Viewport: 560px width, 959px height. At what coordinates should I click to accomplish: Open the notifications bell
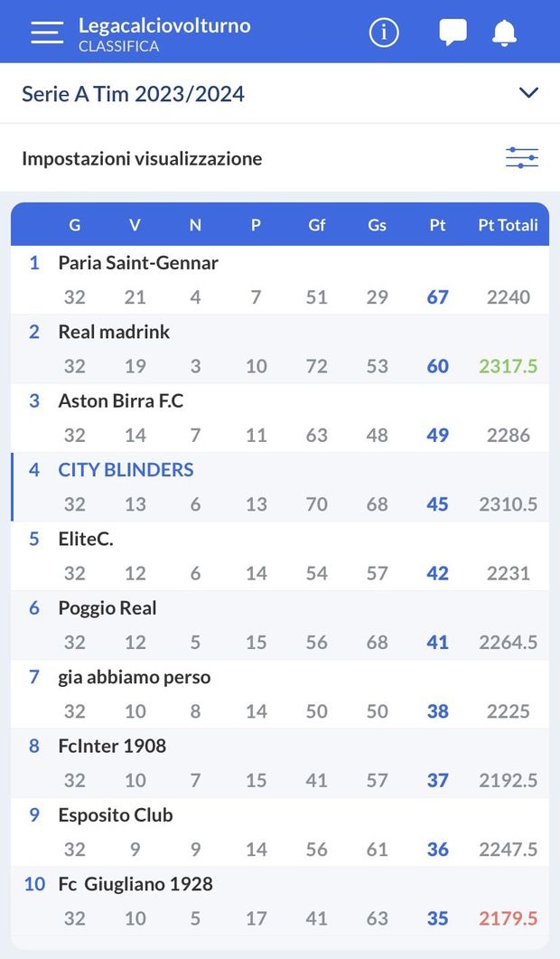[504, 33]
